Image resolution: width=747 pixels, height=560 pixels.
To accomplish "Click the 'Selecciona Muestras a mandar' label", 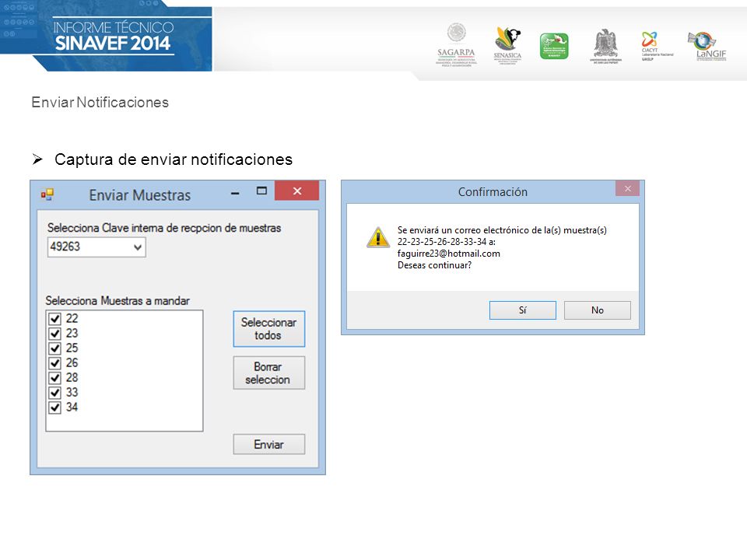I will [117, 301].
